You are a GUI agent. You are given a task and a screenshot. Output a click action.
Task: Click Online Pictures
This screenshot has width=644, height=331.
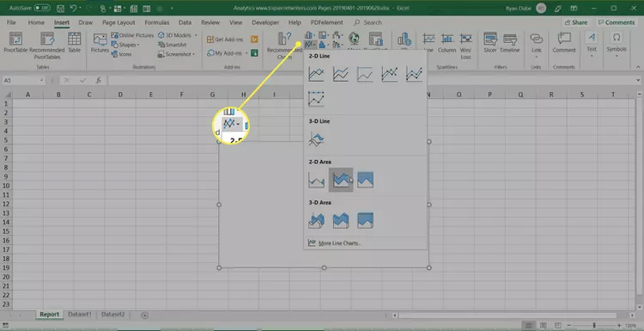(x=132, y=35)
